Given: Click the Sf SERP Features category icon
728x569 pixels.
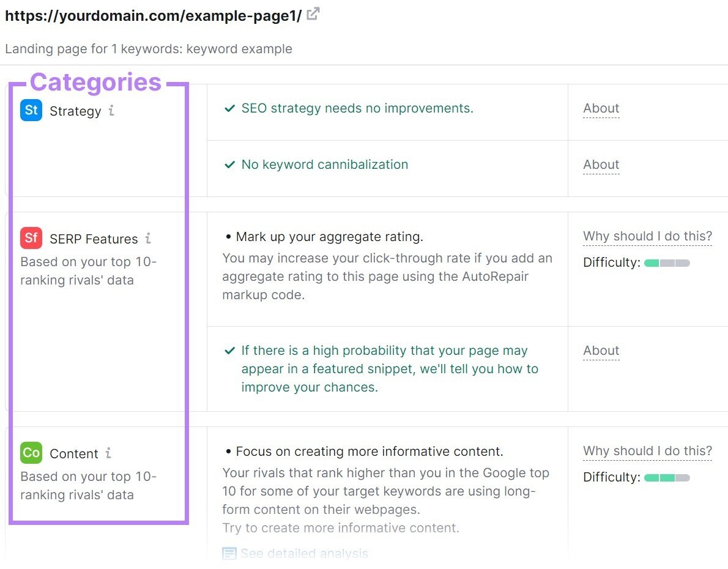Looking at the screenshot, I should click(31, 239).
